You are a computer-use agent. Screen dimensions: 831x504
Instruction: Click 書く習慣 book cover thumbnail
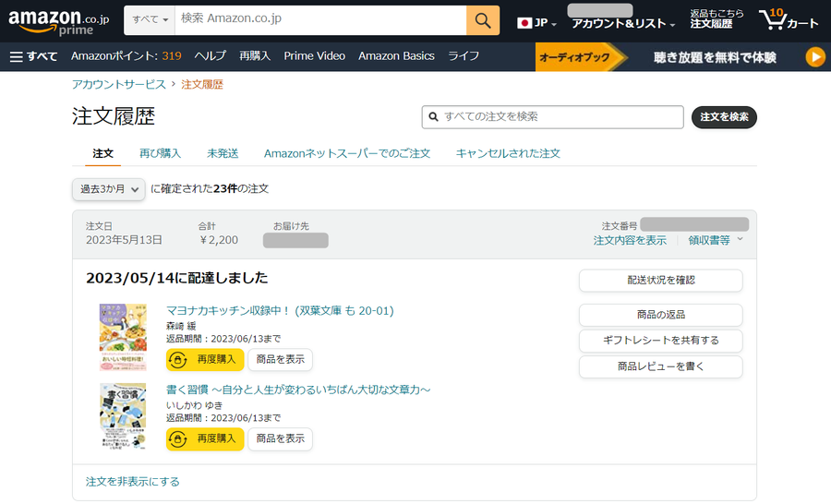click(123, 416)
